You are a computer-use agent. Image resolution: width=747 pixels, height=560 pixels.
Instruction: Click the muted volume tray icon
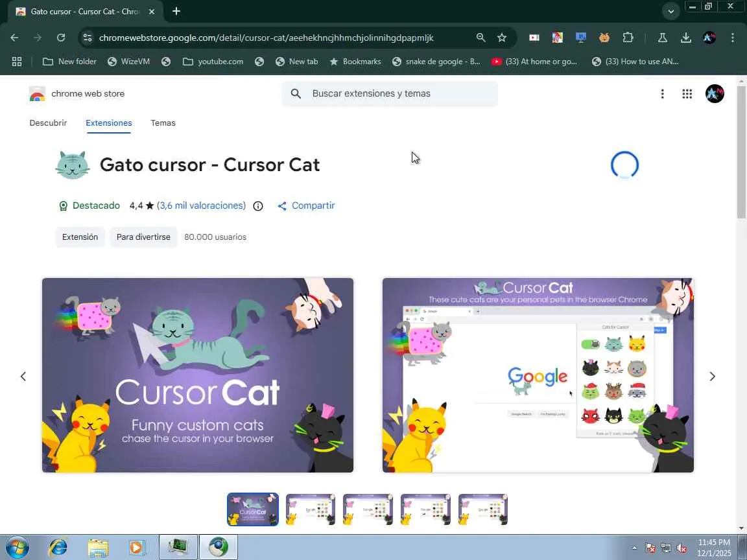682,548
